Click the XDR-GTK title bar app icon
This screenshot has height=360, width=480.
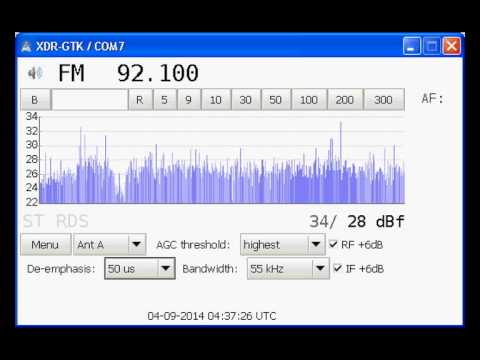26,46
